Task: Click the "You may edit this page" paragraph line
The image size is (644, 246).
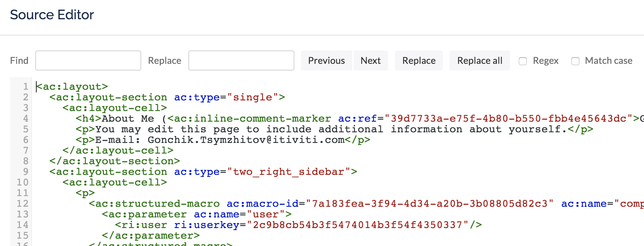Action: [334, 129]
